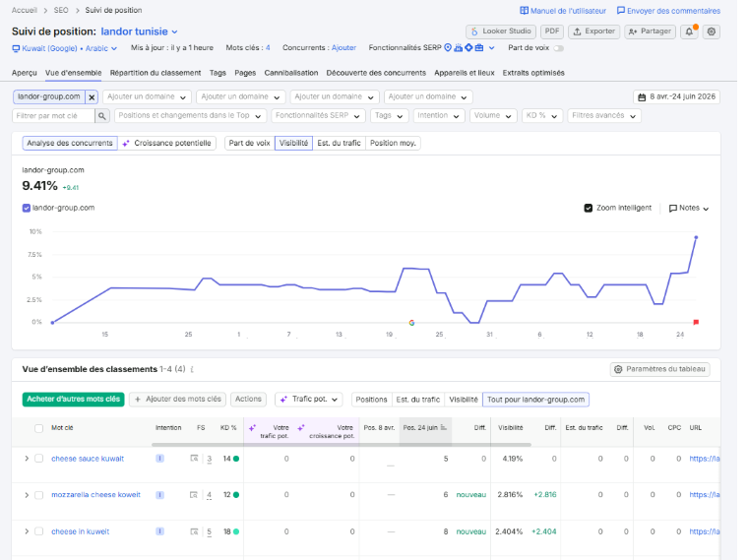Open the calendar date range picker
Screen dimensions: 748x560
pyautogui.click(x=676, y=96)
